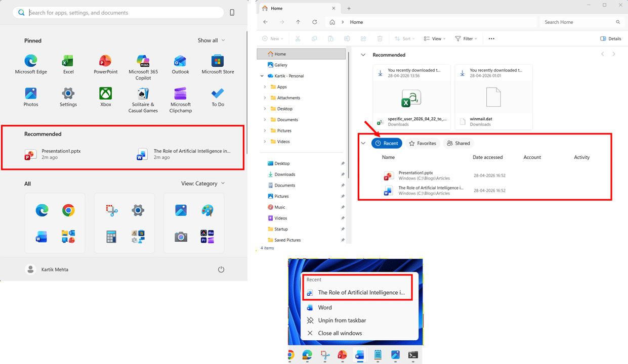The image size is (628, 364).
Task: Switch to the Shared tab
Action: [458, 144]
